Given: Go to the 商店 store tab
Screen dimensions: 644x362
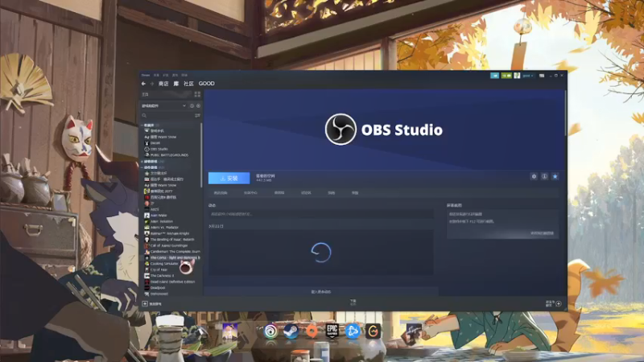Looking at the screenshot, I should point(163,84).
